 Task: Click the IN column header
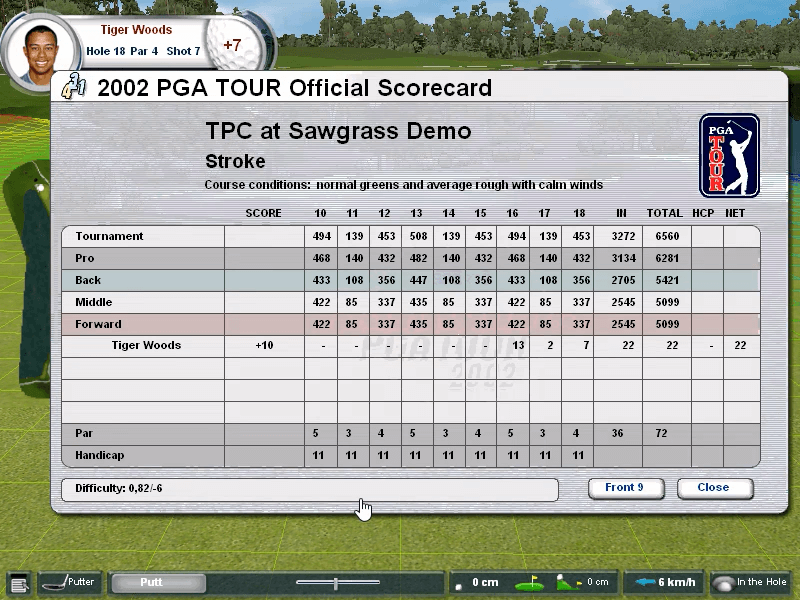pyautogui.click(x=621, y=213)
